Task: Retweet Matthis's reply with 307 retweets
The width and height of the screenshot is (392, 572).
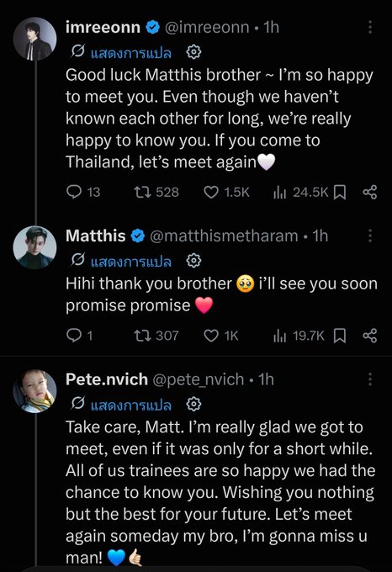Action: [x=156, y=336]
